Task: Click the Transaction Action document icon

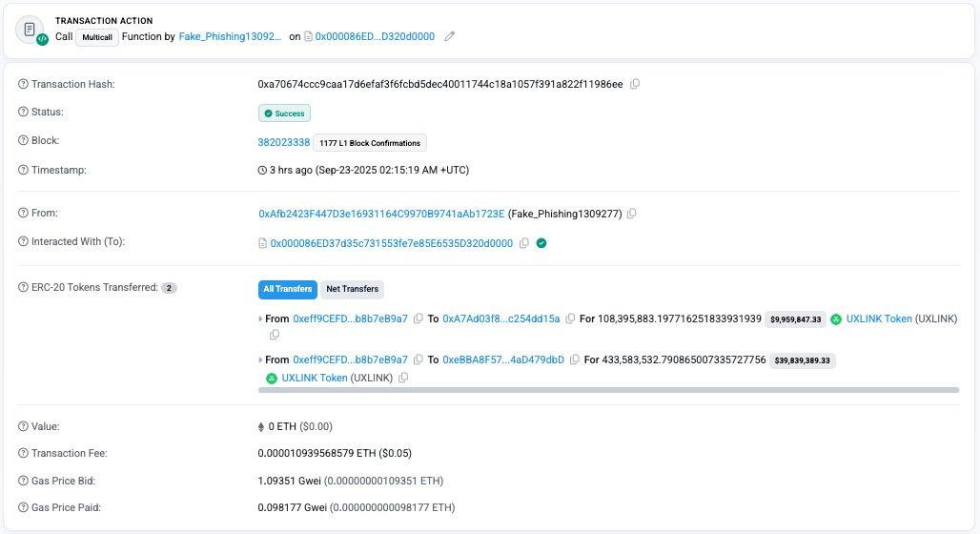Action: [30, 30]
